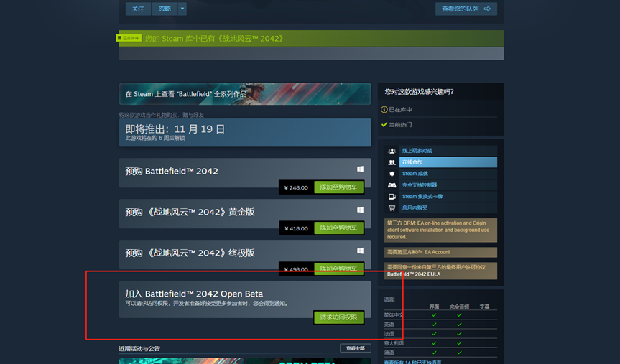Viewport: 620px width, 364px height.
Task: Request Open Beta access 请求访问权限
Action: (x=338, y=317)
